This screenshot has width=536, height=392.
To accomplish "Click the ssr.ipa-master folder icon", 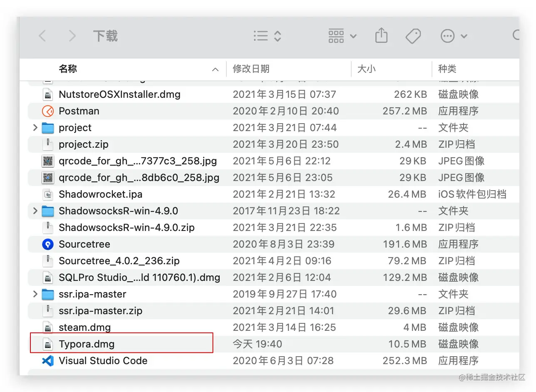I will tap(48, 294).
